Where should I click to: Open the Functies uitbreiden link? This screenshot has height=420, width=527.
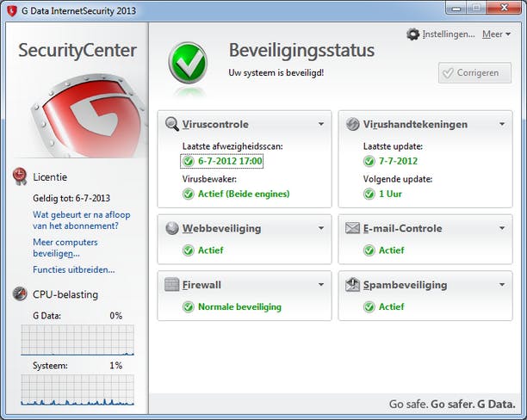[x=73, y=269]
